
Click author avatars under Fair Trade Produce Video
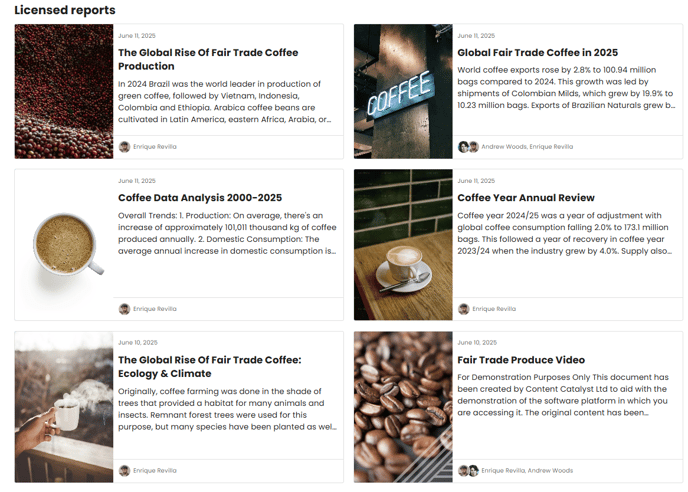click(468, 470)
